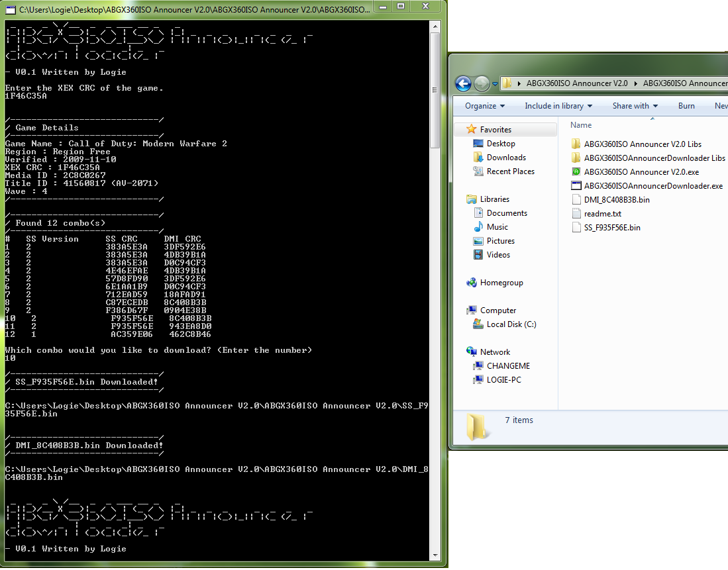The width and height of the screenshot is (728, 570).
Task: Click the Downloads folder icon in Favorites
Action: (478, 158)
